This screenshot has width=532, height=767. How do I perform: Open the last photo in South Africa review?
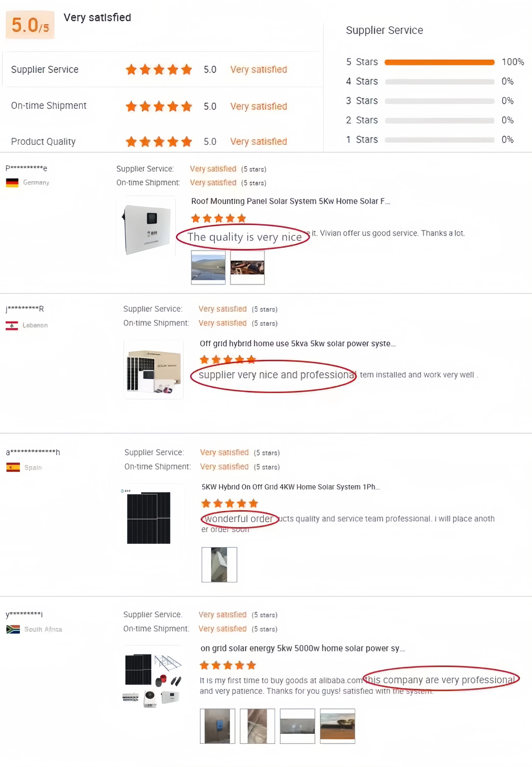tap(337, 726)
